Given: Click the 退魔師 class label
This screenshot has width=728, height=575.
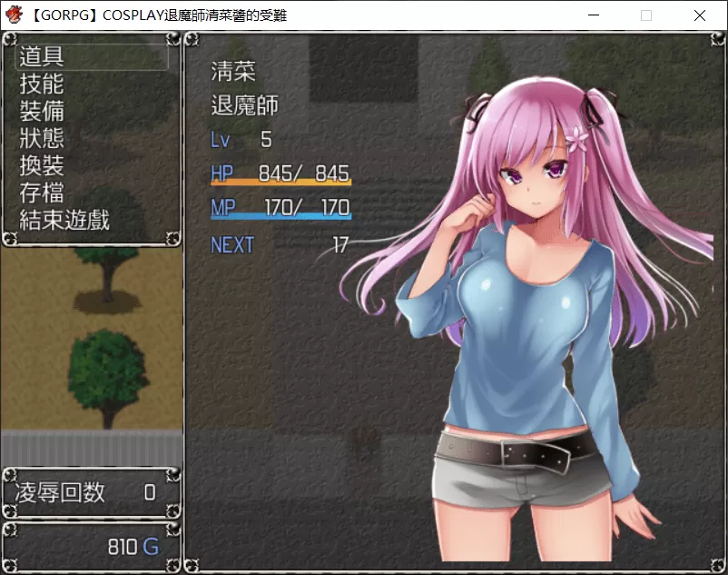Looking at the screenshot, I should pyautogui.click(x=244, y=105).
